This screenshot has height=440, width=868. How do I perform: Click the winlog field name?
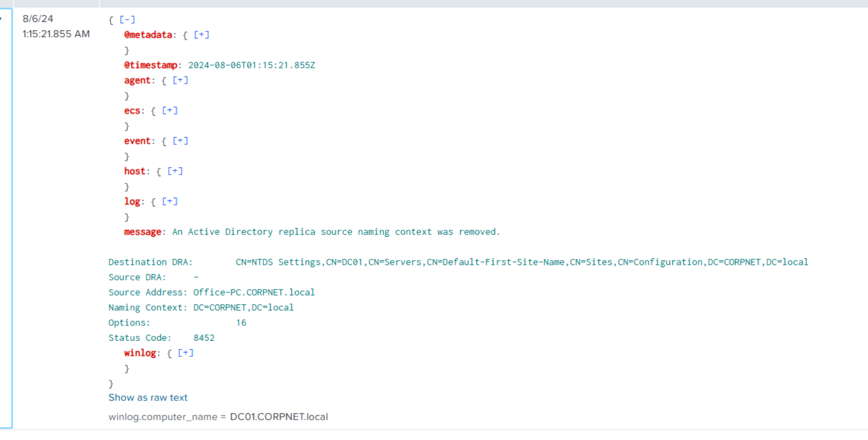click(140, 353)
